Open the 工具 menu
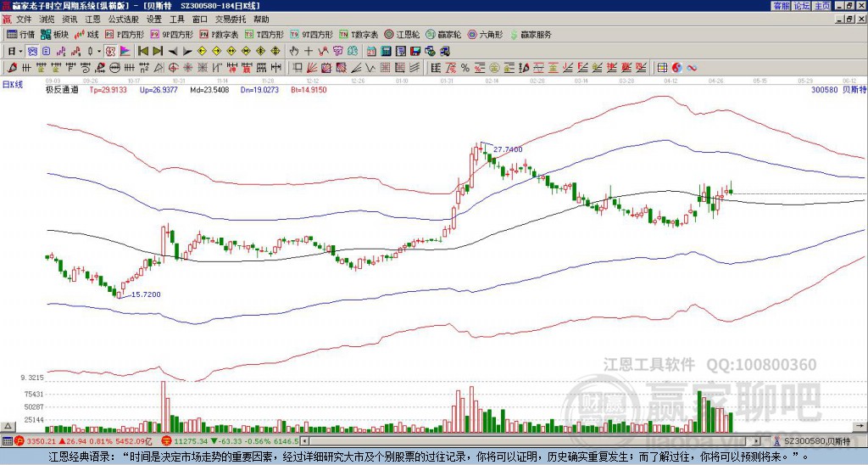868x465 pixels. (176, 20)
